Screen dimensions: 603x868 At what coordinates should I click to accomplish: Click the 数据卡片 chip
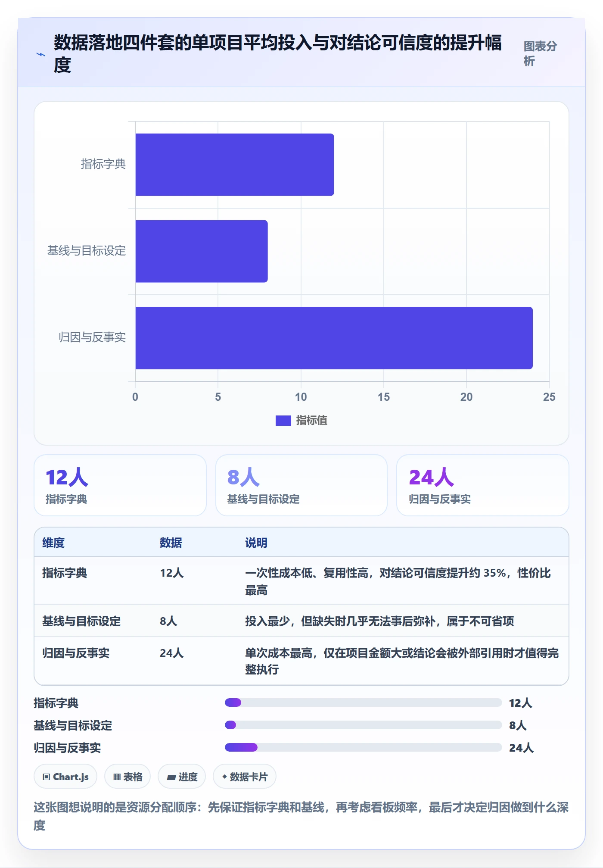[x=245, y=777]
